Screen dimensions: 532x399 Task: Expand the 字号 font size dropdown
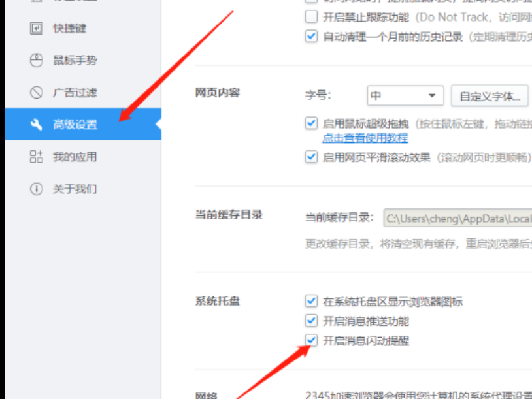405,95
